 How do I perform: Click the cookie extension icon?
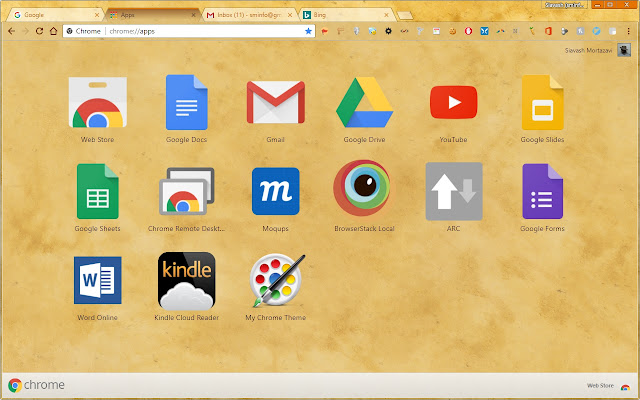point(452,31)
